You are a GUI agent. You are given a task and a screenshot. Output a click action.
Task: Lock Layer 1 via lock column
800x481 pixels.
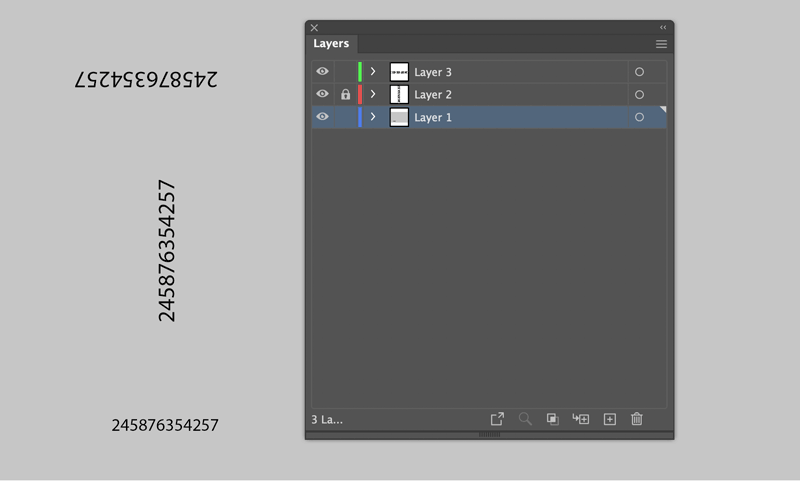[x=345, y=117]
